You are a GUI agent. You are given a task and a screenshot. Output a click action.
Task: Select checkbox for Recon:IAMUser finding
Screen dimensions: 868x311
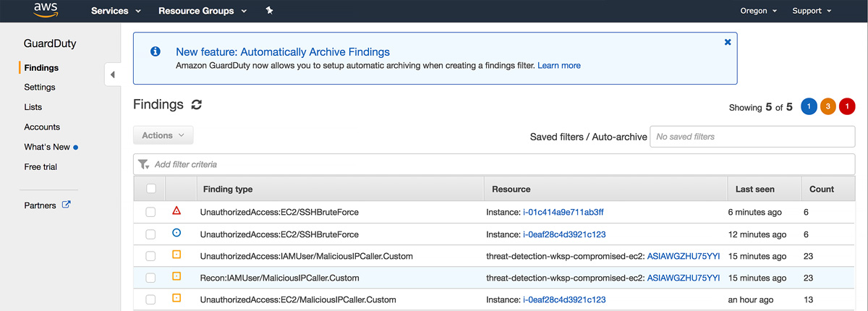pyautogui.click(x=150, y=278)
